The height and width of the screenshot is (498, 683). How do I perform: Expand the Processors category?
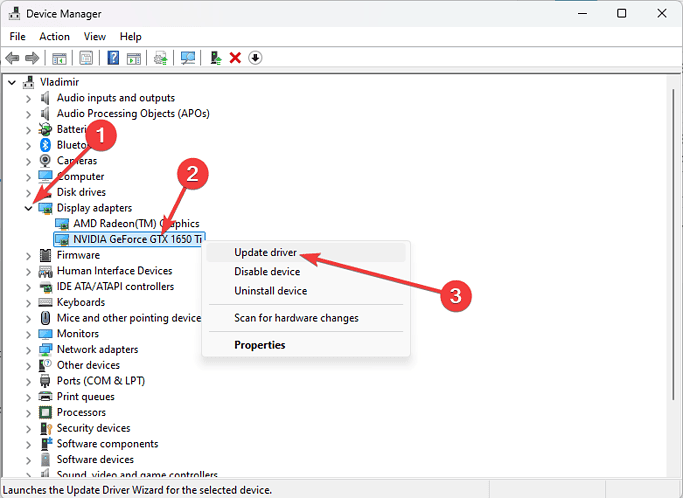click(27, 412)
